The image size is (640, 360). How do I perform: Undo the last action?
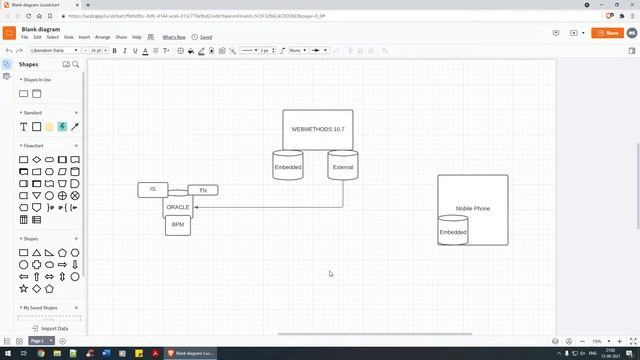click(9, 51)
